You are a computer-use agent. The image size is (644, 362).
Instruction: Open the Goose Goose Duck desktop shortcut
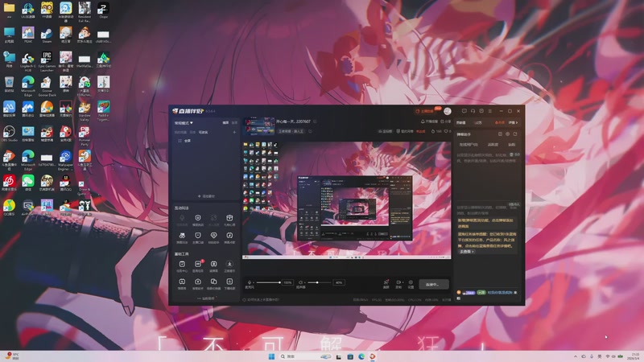pyautogui.click(x=47, y=86)
